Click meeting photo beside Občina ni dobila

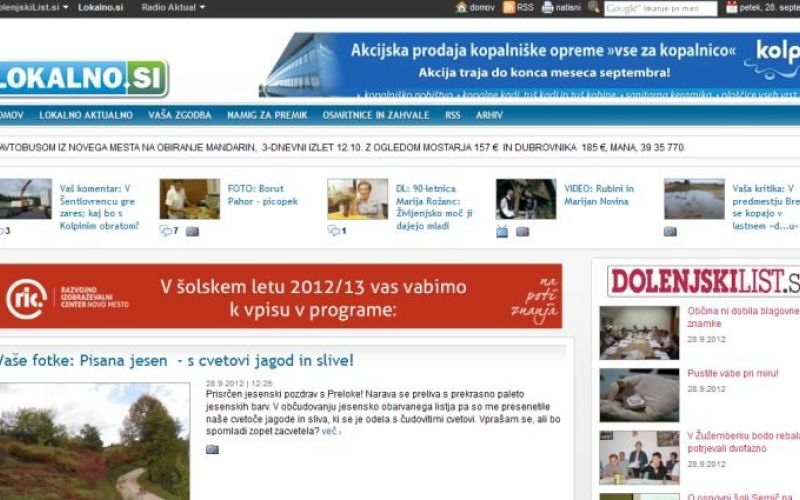pos(639,333)
